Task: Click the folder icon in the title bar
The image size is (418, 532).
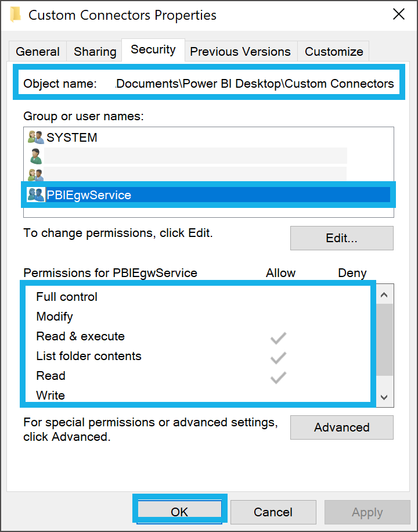Action: pos(15,15)
